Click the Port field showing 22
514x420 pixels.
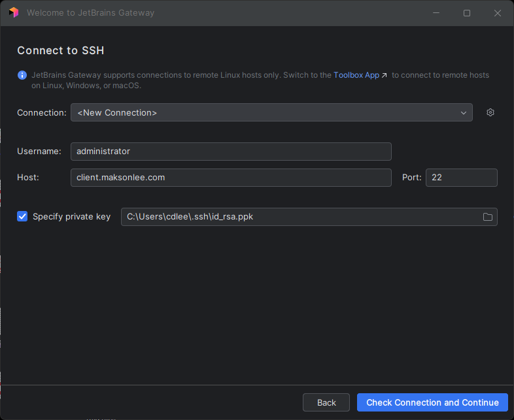pos(461,178)
